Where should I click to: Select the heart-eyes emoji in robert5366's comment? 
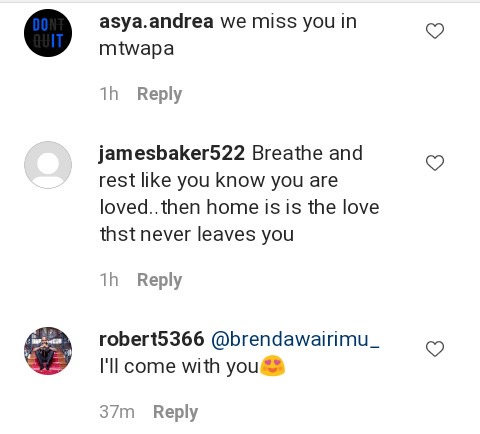(273, 366)
